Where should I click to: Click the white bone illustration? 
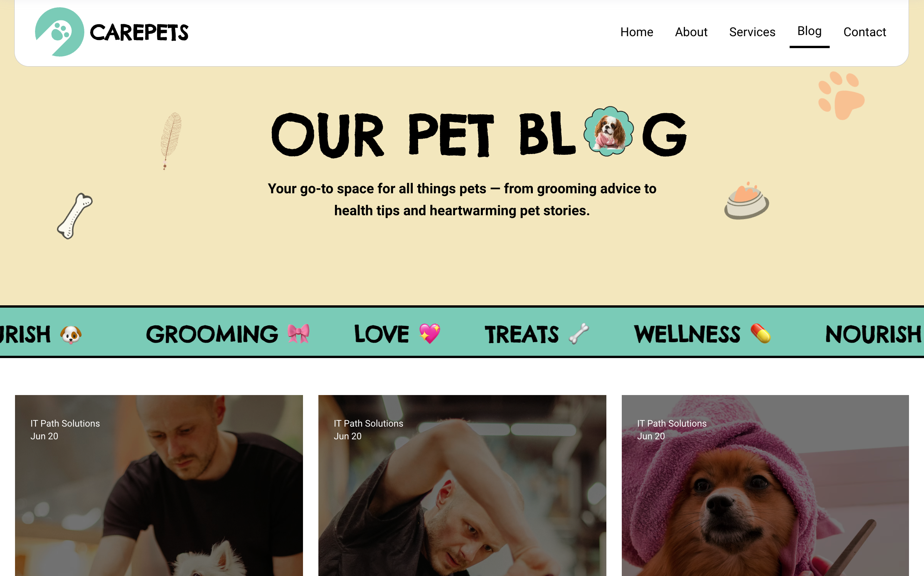click(75, 216)
